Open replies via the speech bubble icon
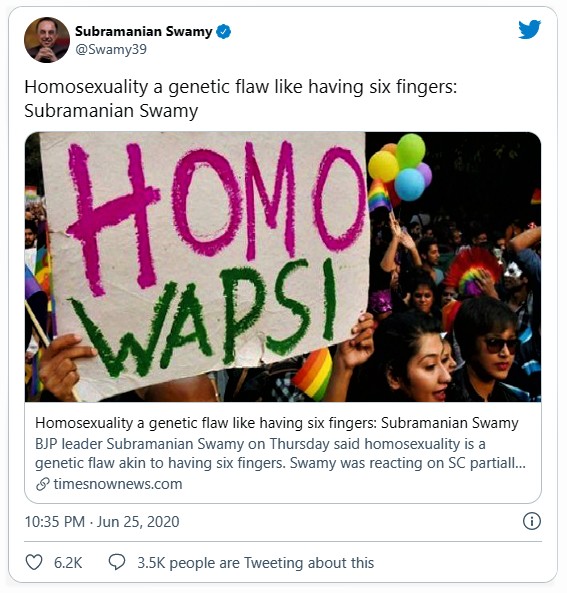This screenshot has width=567, height=593. click(x=117, y=562)
